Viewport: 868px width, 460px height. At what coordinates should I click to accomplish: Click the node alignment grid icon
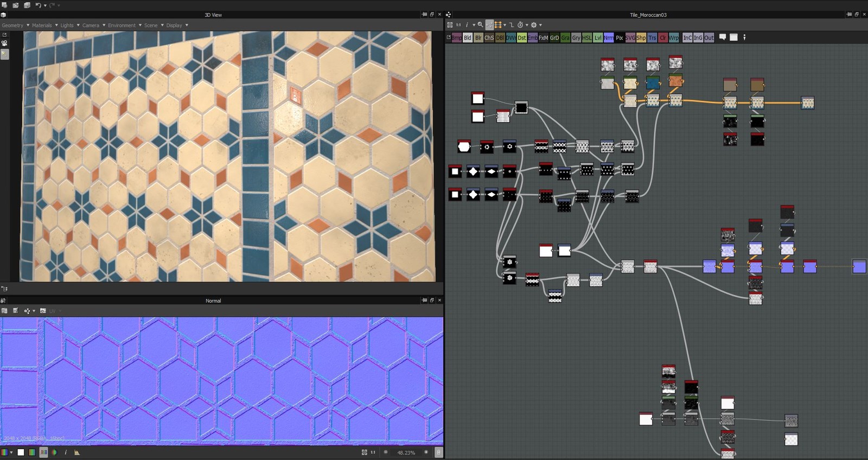click(x=498, y=25)
